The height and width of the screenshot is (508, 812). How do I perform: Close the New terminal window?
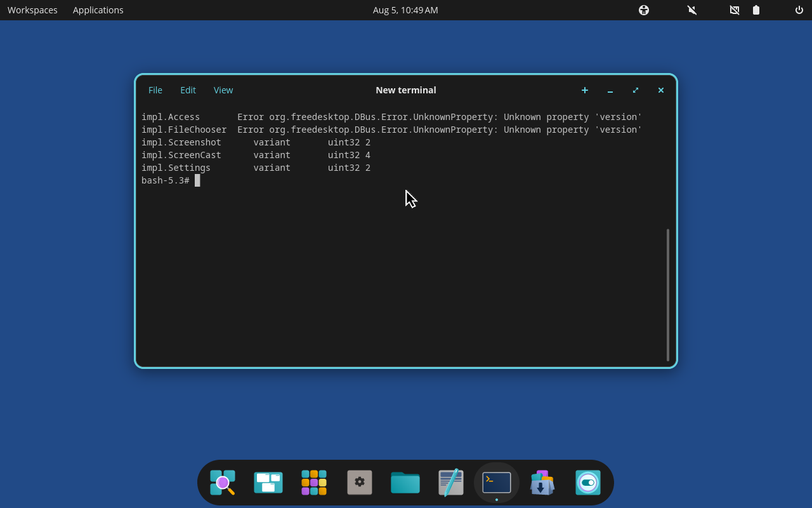click(661, 90)
